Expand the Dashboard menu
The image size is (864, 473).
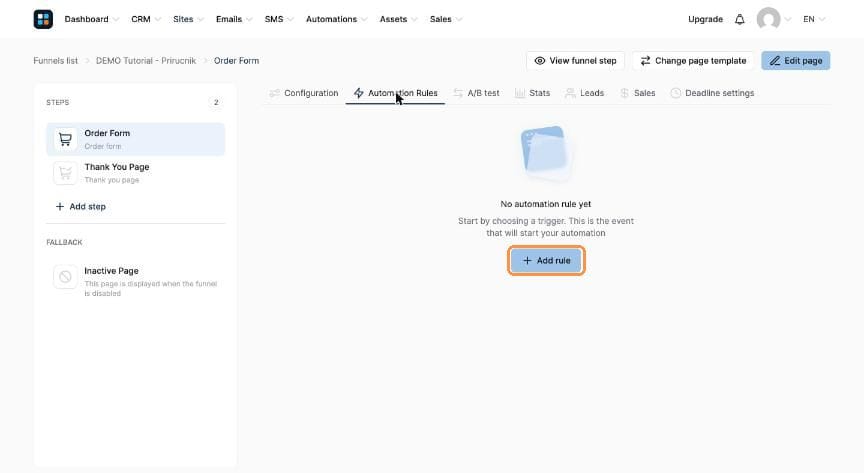[91, 19]
